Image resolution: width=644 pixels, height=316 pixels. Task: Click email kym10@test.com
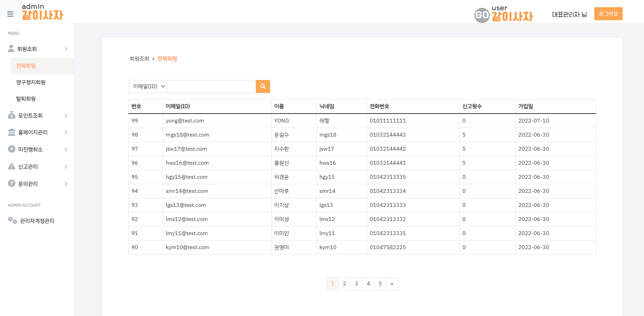point(187,247)
